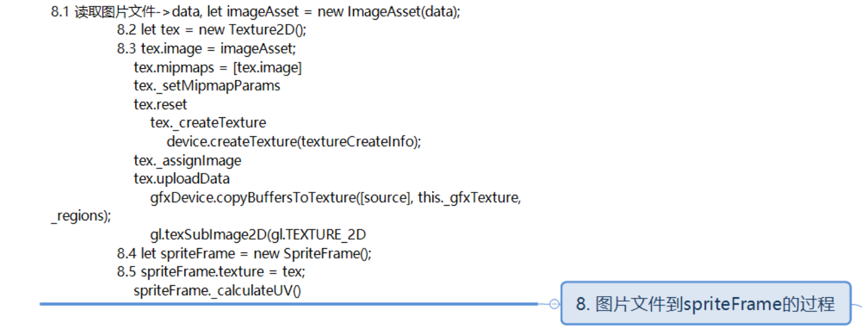Image resolution: width=868 pixels, height=330 pixels.
Task: Select the '8. 图片文件到spriteFrame的过程' node
Action: 705,304
